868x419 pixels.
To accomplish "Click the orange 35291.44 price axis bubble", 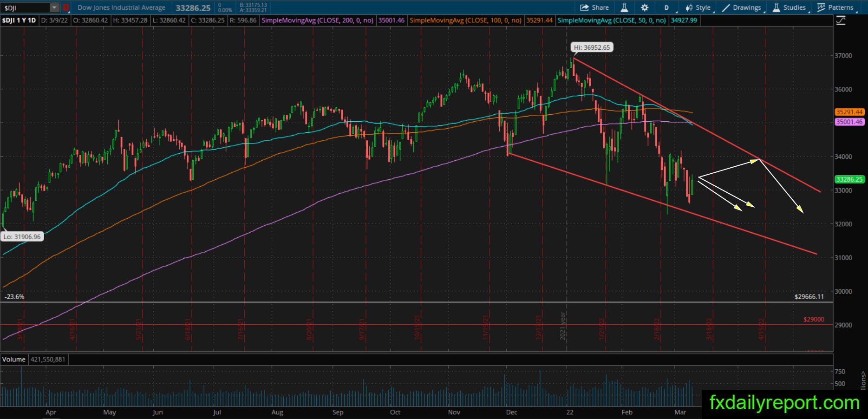I will point(849,112).
